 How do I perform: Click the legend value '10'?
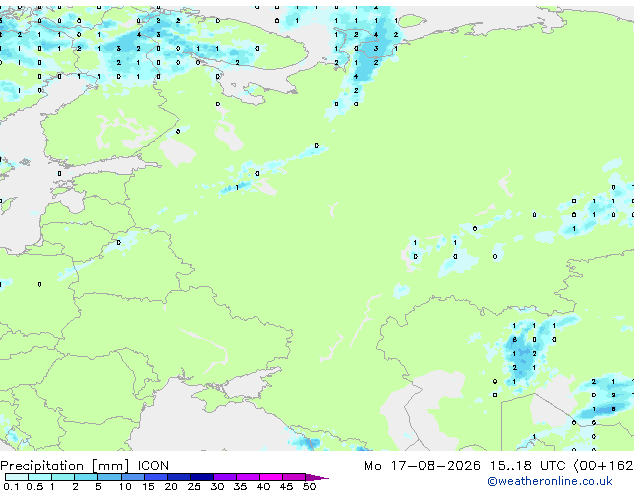click(x=125, y=486)
